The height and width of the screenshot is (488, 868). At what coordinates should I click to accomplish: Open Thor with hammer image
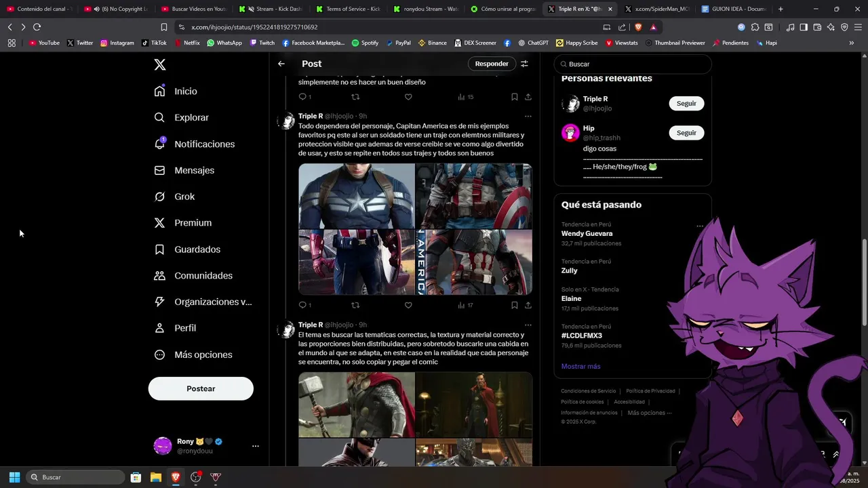(x=357, y=405)
